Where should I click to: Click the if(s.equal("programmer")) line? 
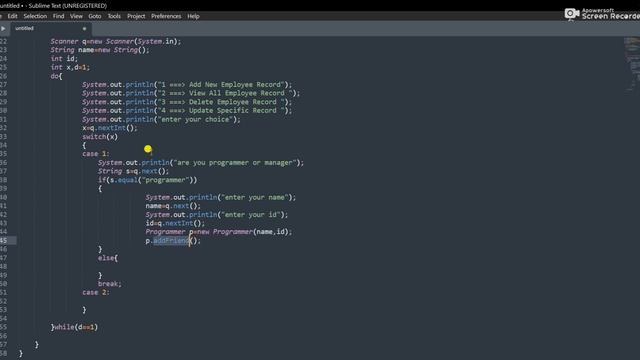(x=147, y=180)
